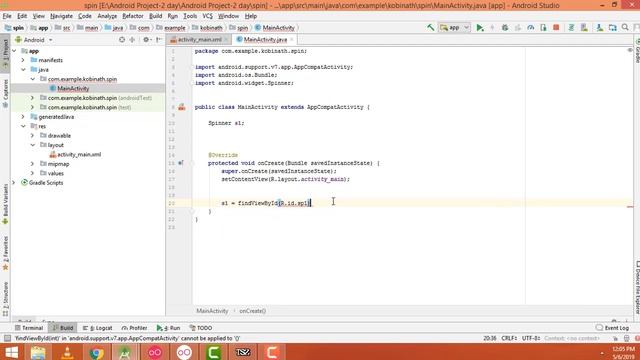640x360 pixels.
Task: Collapse the java folder
Action: pyautogui.click(x=23, y=70)
